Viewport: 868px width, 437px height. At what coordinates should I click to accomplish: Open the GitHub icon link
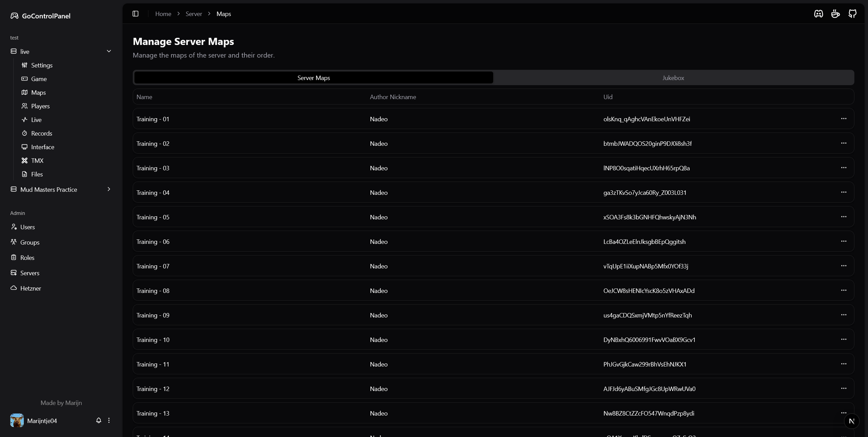(x=852, y=14)
